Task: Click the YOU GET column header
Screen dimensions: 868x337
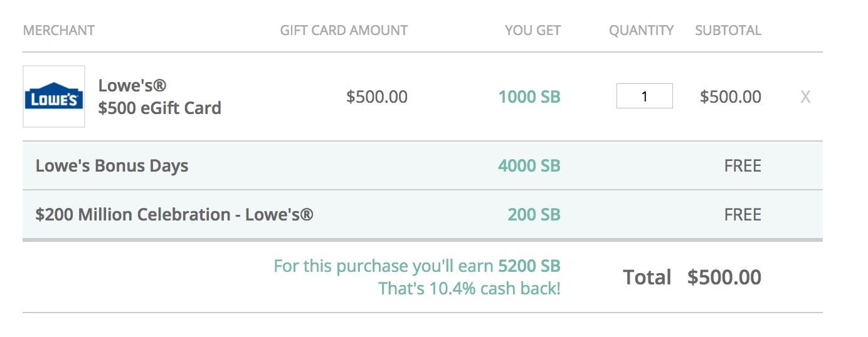Action: click(x=532, y=30)
